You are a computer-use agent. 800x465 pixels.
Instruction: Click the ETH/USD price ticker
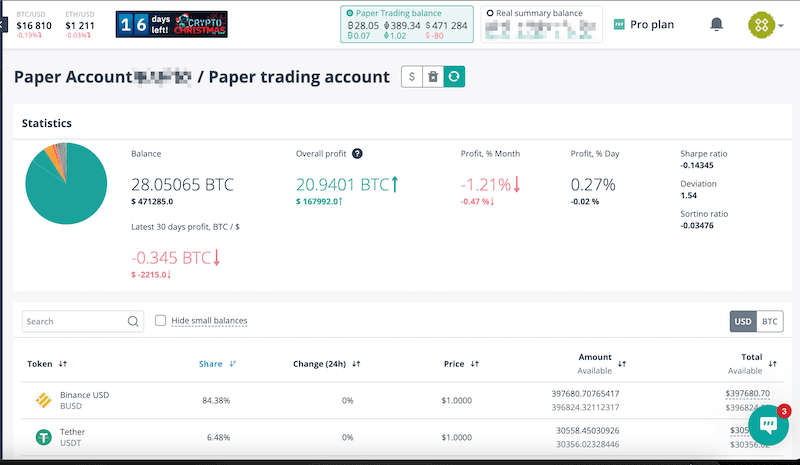[x=80, y=25]
